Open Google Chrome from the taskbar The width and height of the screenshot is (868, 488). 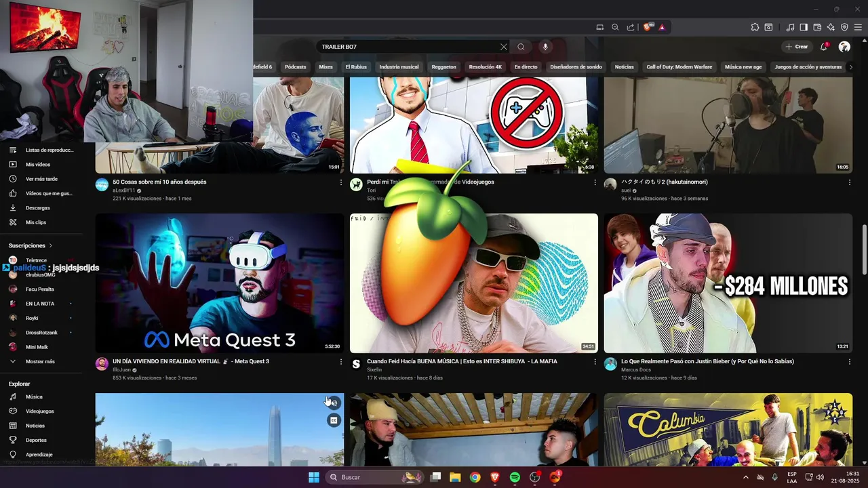point(475,477)
